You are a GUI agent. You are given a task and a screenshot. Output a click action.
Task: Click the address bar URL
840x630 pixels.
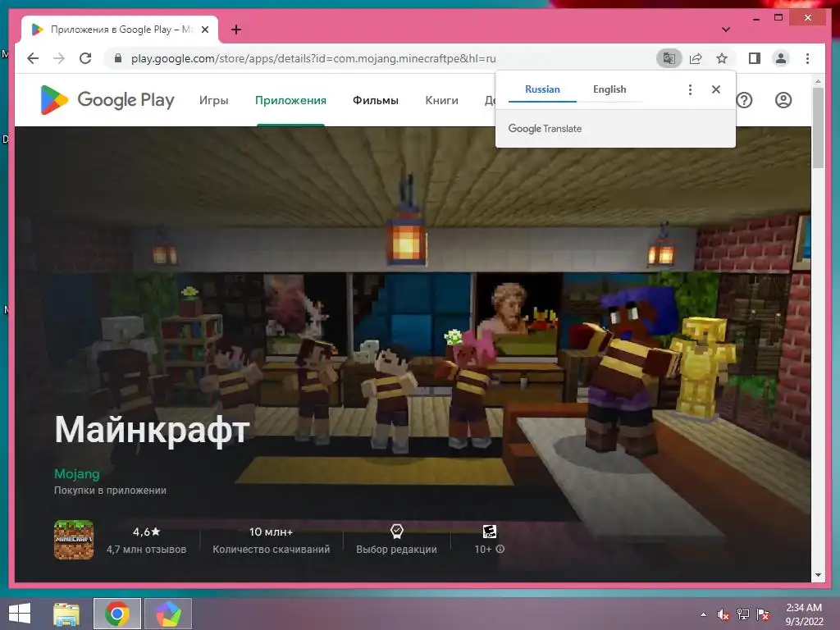point(313,58)
